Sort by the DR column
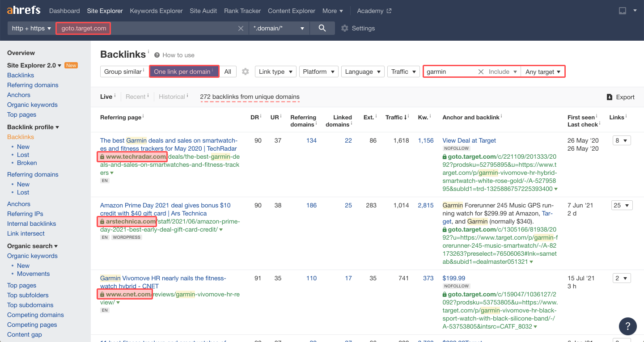Viewport: 644px width, 342px height. coord(255,117)
